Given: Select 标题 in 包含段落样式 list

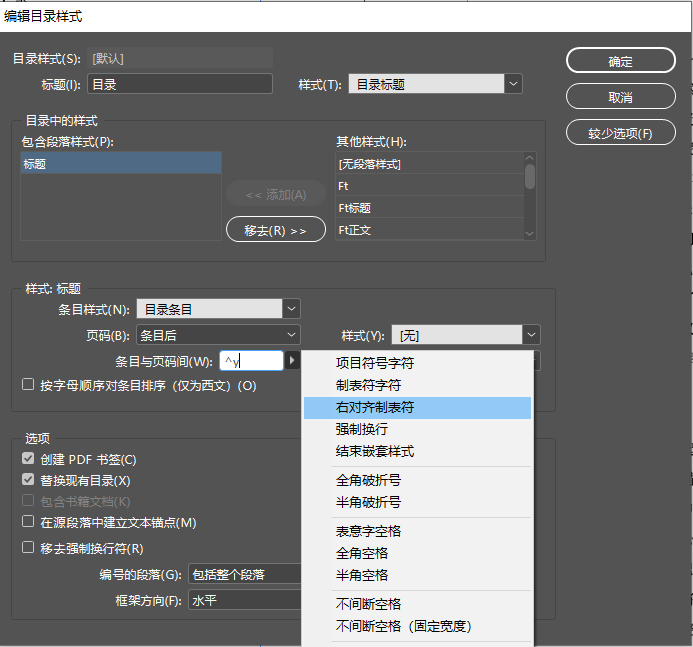Looking at the screenshot, I should 121,164.
